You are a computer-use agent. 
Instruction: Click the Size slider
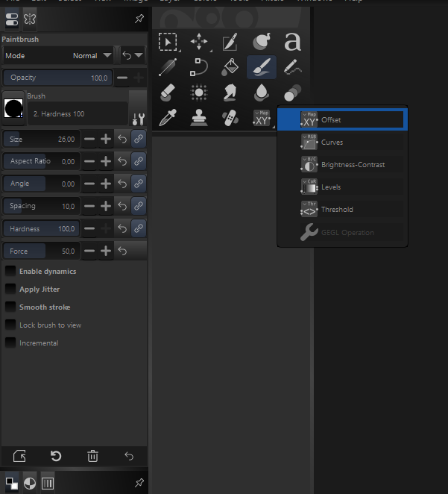tap(42, 139)
